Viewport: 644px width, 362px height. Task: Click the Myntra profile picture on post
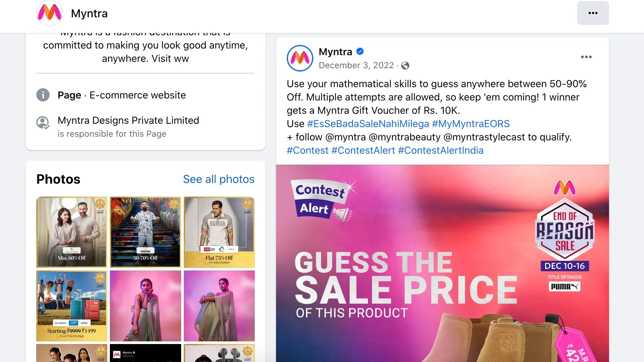coord(300,58)
